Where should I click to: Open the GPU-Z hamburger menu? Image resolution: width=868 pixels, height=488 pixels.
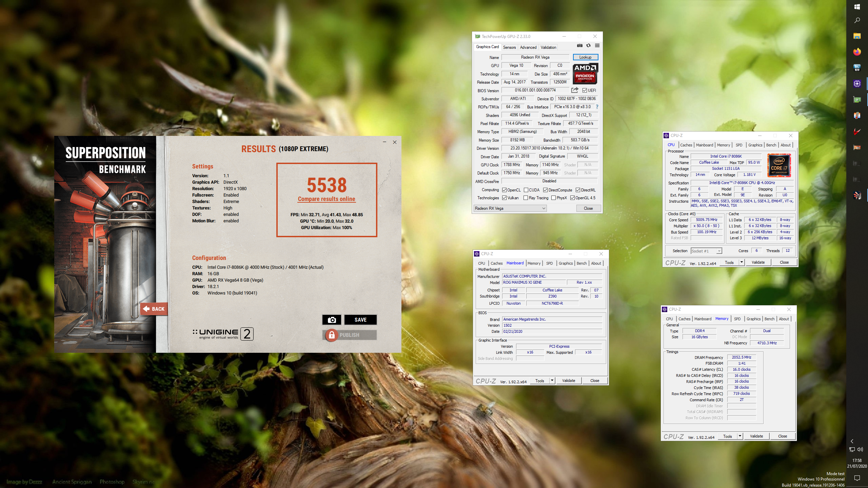pos(597,46)
